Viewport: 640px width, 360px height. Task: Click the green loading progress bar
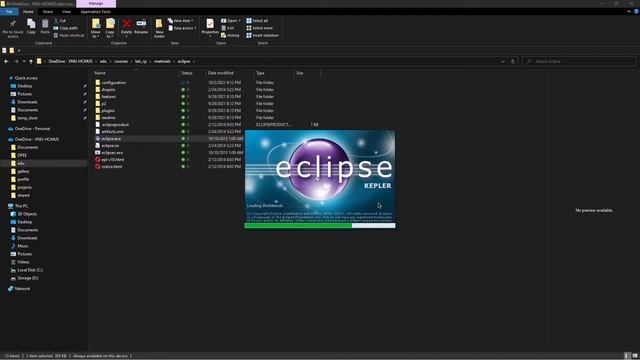[298, 226]
